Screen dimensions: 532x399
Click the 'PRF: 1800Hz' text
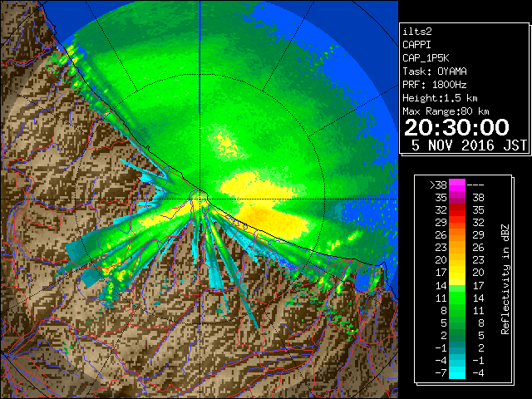pos(435,85)
